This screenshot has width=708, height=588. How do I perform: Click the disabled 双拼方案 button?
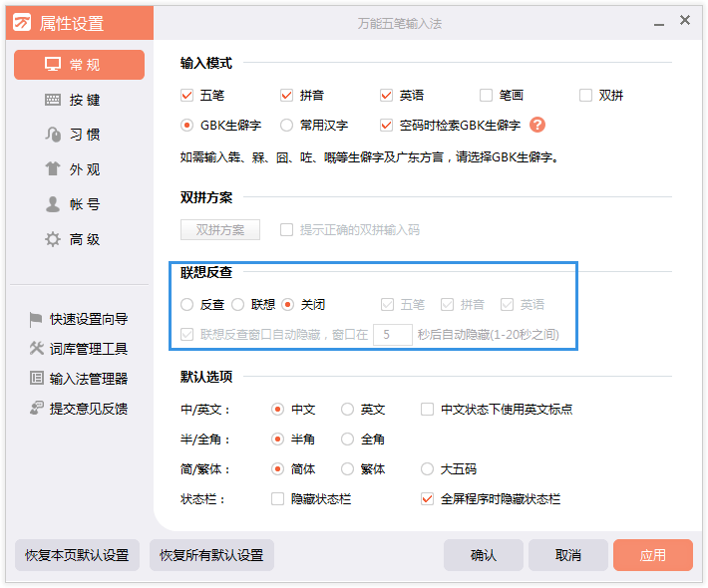(x=220, y=229)
